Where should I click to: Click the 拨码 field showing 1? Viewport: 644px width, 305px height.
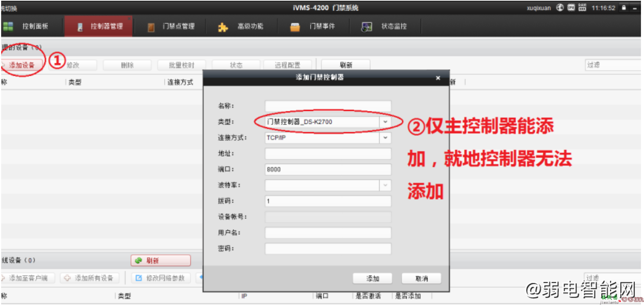(328, 201)
